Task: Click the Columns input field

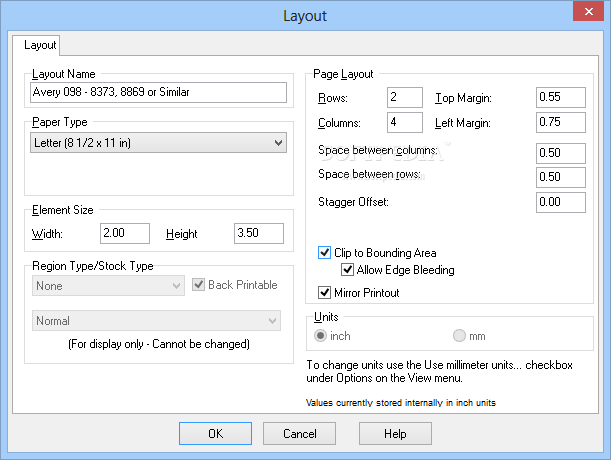Action: (405, 122)
